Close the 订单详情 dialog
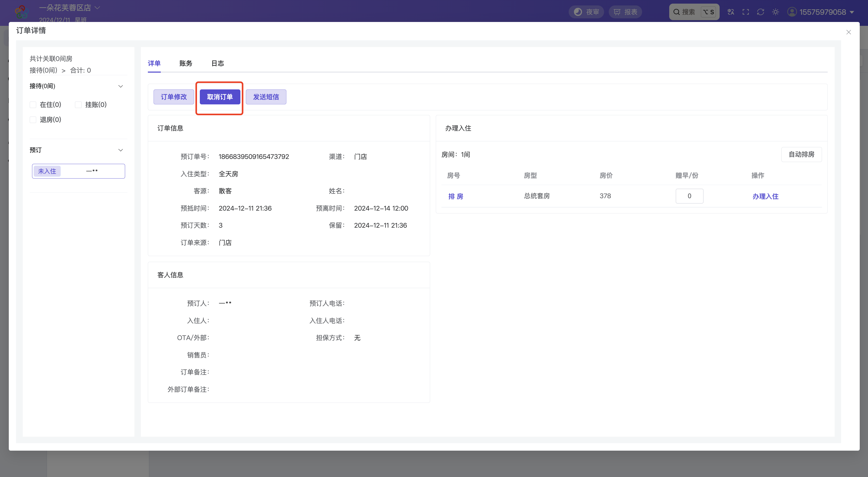Viewport: 868px width, 477px height. (x=848, y=32)
